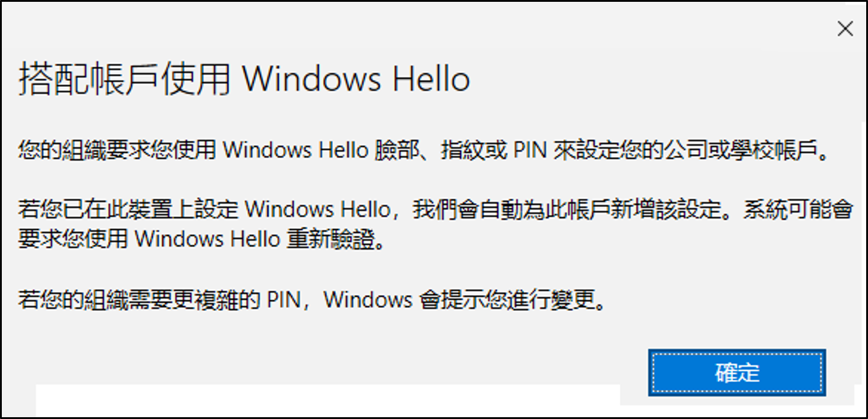Click Windows Hello in the heading
Viewport: 868px width, 419px height.
point(357,80)
